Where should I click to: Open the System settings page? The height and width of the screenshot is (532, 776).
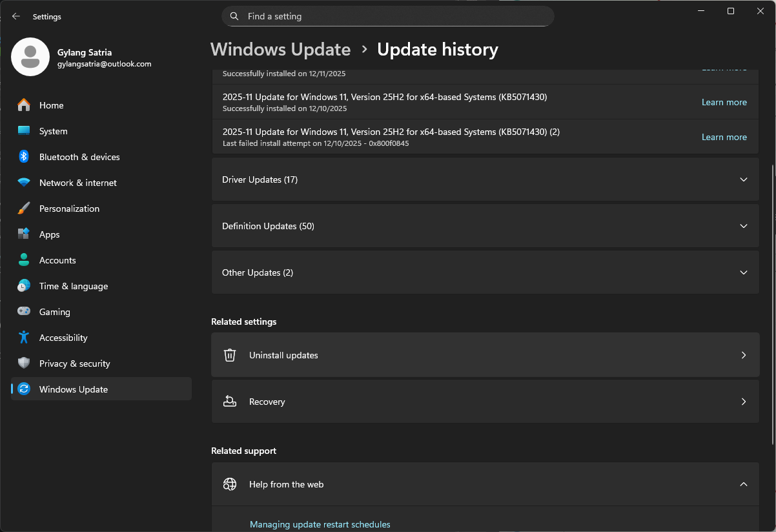point(53,131)
